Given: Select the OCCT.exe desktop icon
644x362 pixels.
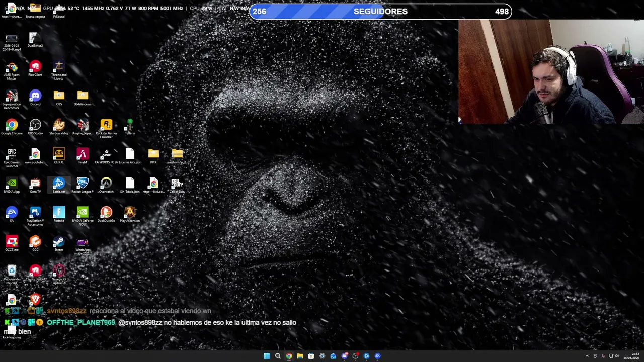Looking at the screenshot, I should pos(12,244).
